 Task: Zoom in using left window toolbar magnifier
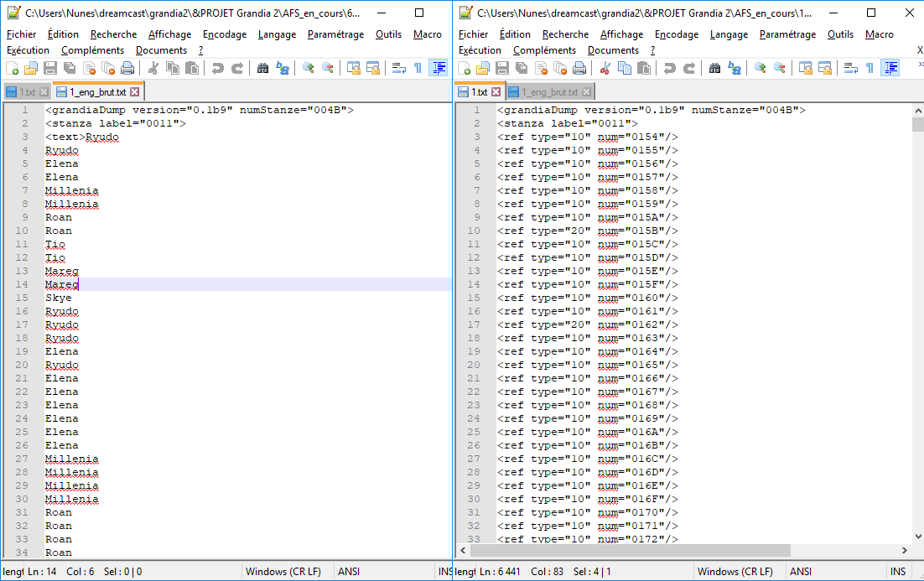309,69
